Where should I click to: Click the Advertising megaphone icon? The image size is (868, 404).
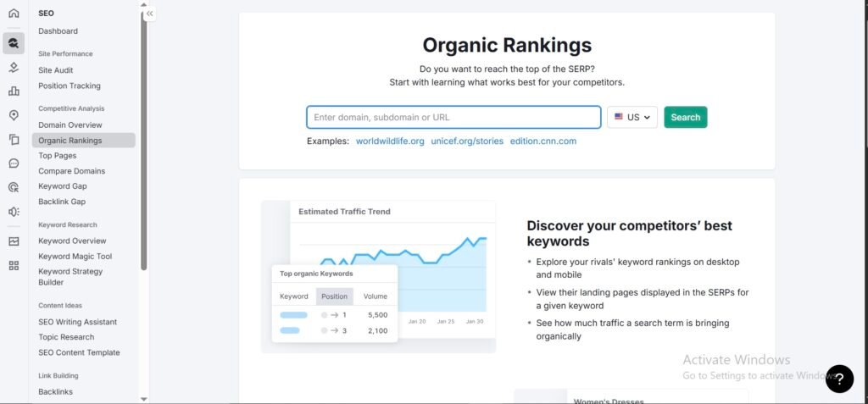14,212
